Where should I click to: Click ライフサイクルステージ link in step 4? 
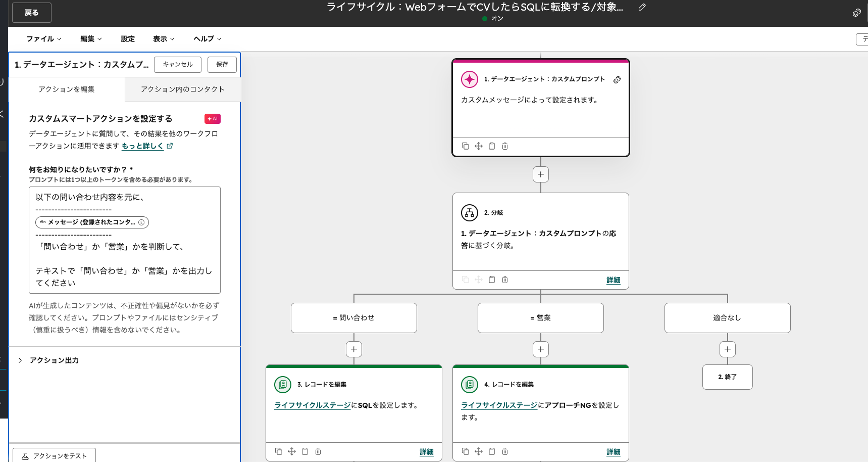(499, 405)
